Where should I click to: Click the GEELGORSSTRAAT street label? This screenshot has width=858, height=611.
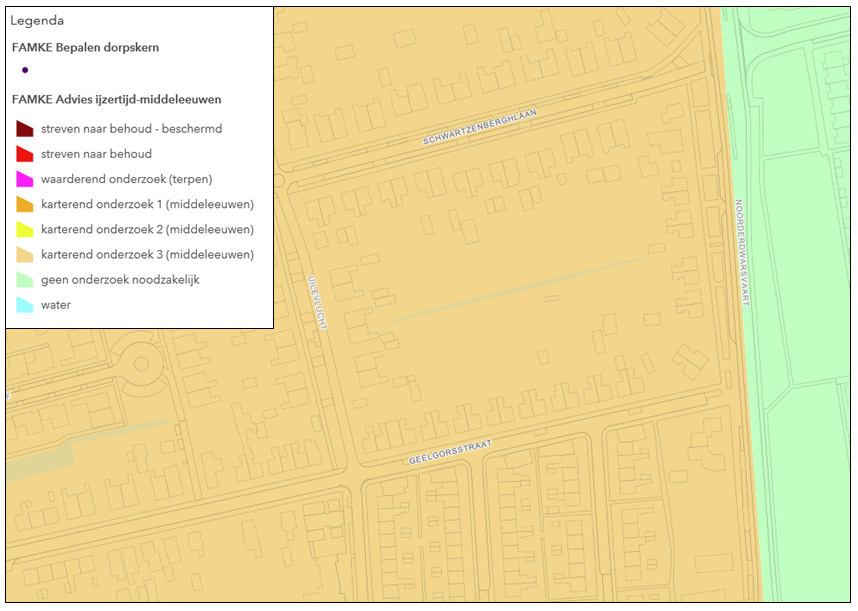pyautogui.click(x=450, y=452)
